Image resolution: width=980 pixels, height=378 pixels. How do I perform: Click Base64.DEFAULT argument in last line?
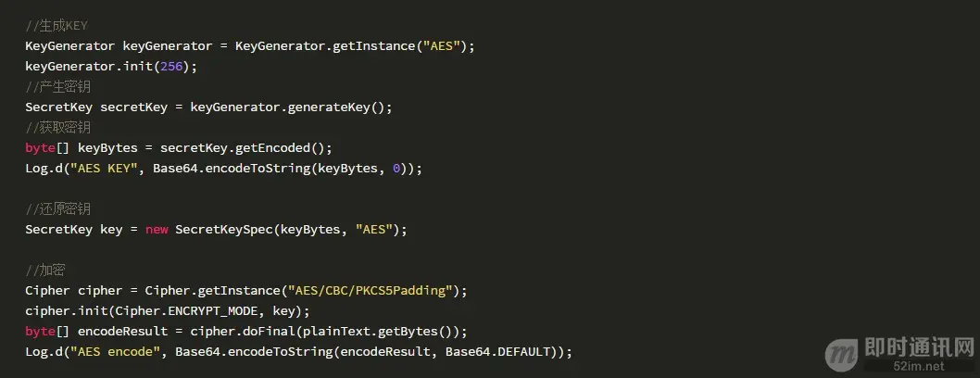click(x=498, y=352)
